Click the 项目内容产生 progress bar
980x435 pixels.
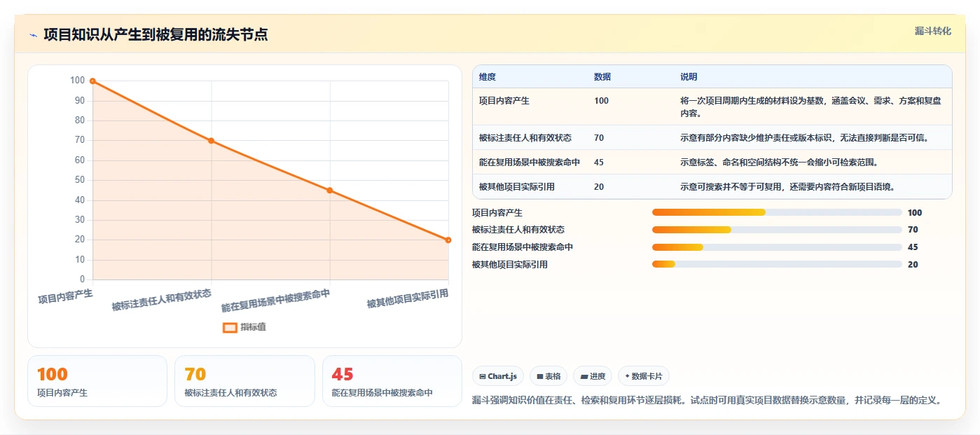[777, 212]
